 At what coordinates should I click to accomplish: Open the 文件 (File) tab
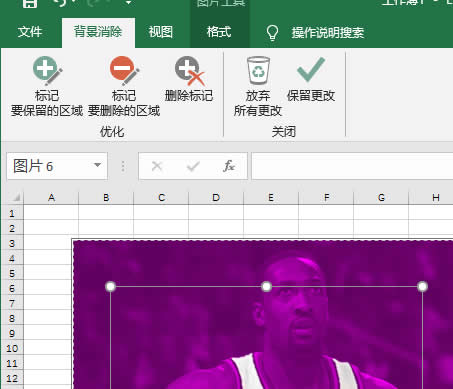(x=30, y=32)
